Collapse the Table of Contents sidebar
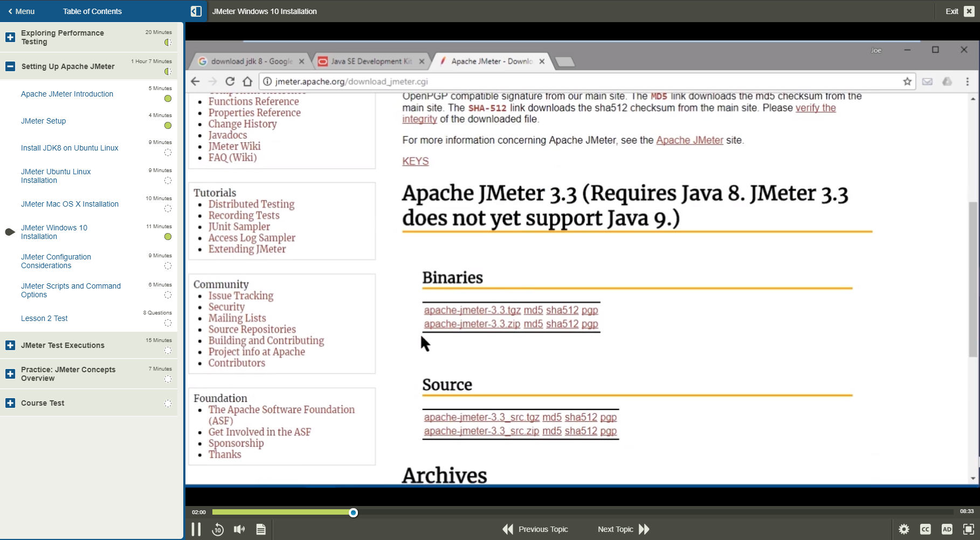Viewport: 980px width, 540px height. [x=196, y=11]
